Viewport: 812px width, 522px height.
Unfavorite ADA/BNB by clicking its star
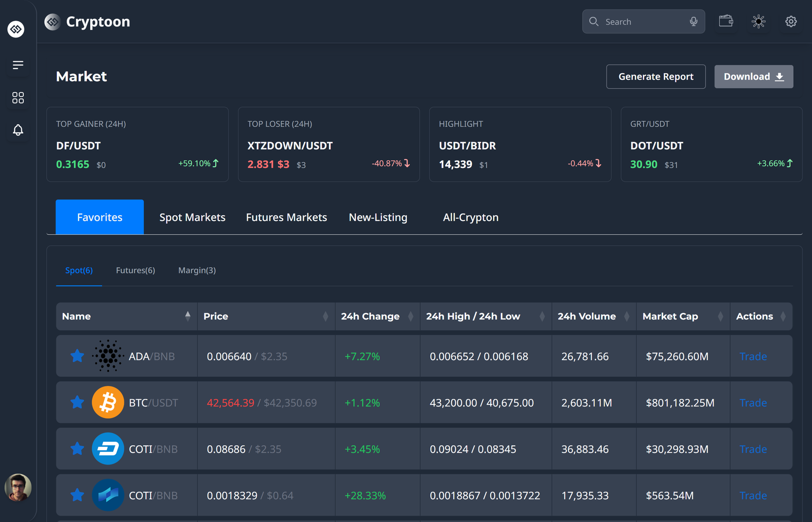coord(77,356)
